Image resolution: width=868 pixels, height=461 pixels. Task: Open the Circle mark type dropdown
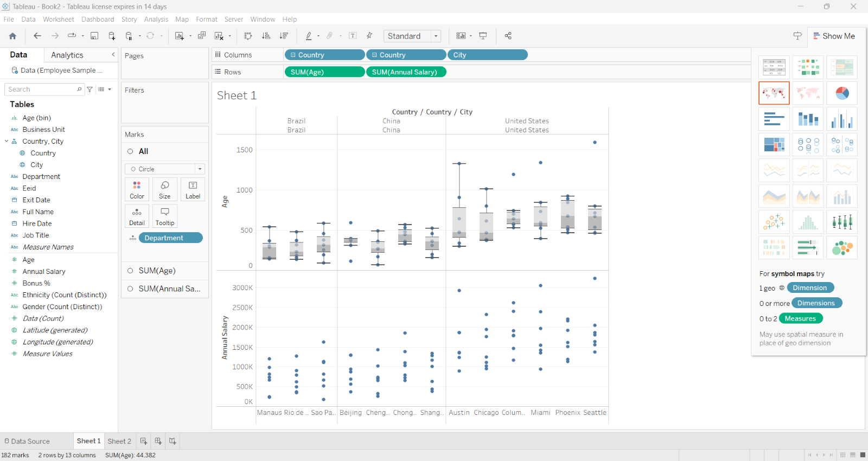pos(165,169)
